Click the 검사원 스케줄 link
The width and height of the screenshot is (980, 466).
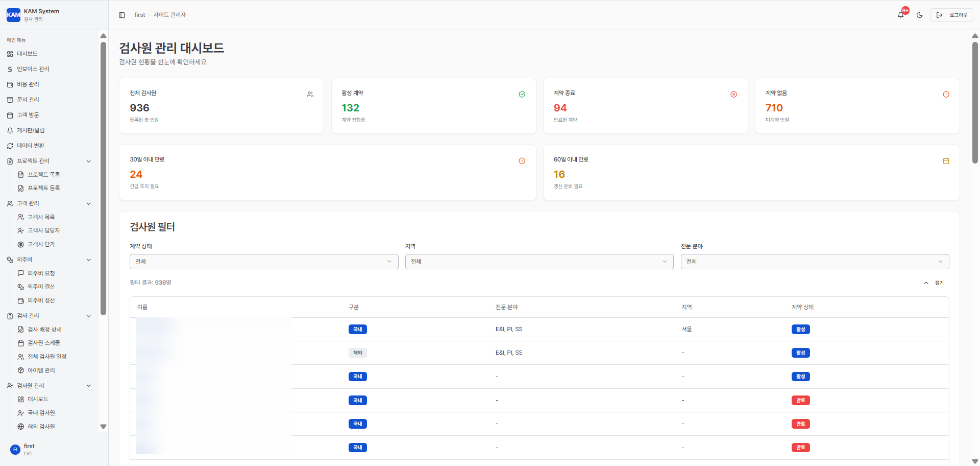click(44, 343)
